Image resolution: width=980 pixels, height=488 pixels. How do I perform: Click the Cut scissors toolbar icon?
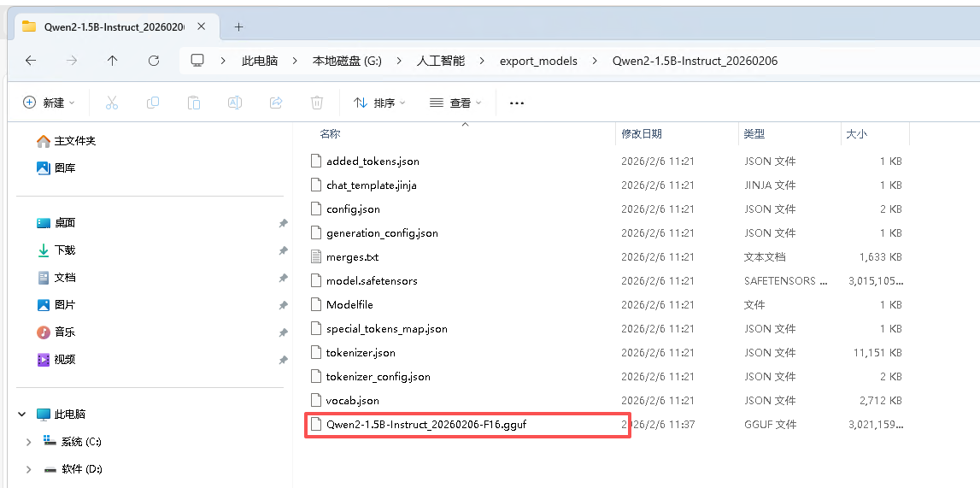(x=112, y=103)
